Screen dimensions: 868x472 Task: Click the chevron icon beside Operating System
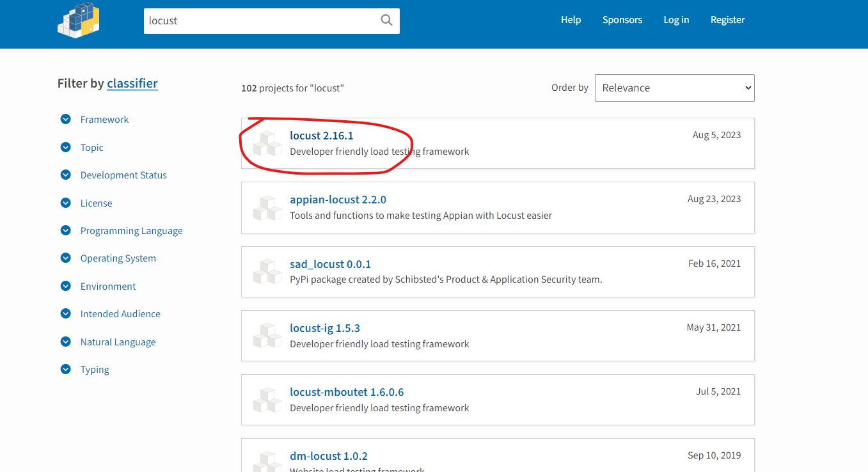click(x=65, y=258)
